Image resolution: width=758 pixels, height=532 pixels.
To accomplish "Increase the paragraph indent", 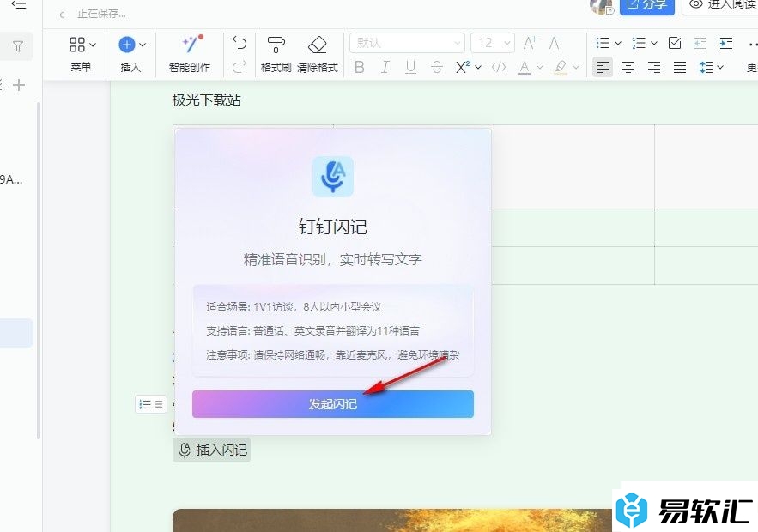I will click(726, 43).
